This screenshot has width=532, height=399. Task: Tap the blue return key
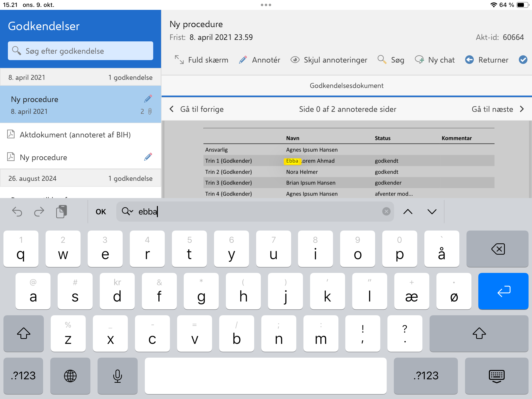point(503,291)
